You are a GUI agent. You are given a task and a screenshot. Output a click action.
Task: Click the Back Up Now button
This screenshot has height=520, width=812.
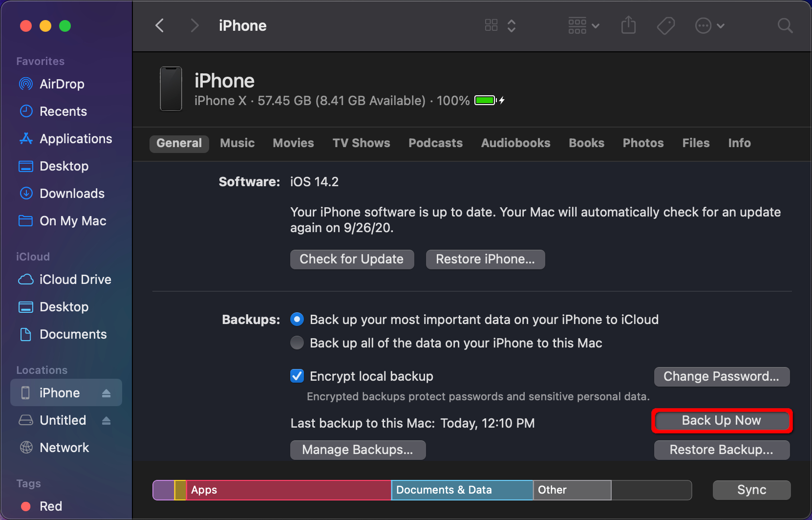[x=722, y=421]
